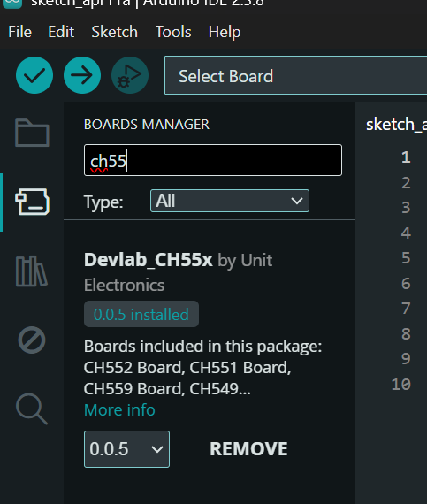Open the Debug sidebar icon
Screen dimensions: 427x504
pyautogui.click(x=32, y=340)
